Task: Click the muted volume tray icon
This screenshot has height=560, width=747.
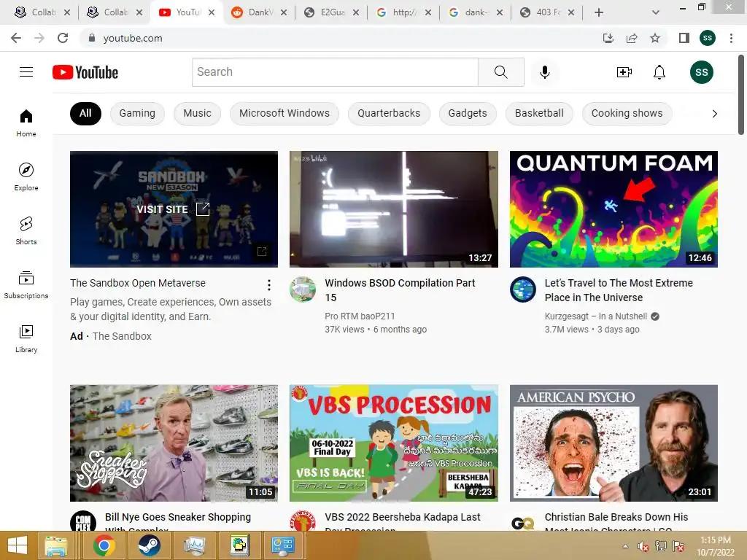Action: (643, 546)
